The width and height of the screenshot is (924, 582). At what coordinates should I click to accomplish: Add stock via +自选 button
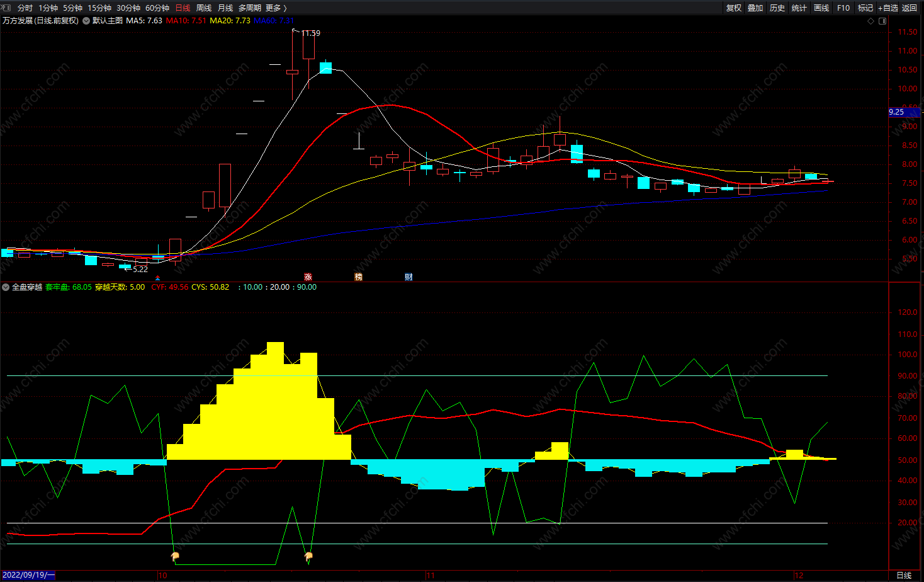coord(887,8)
